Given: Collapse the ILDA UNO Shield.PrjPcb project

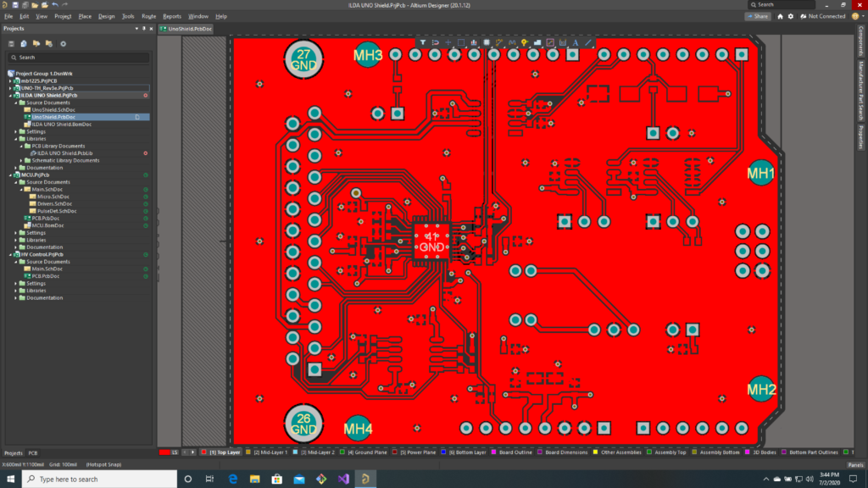Looking at the screenshot, I should pyautogui.click(x=10, y=96).
